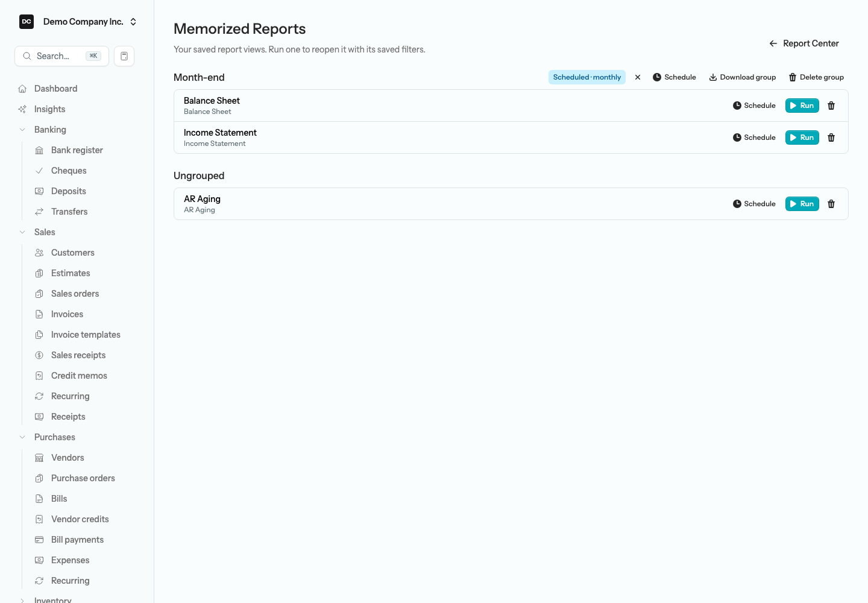Open Invoice templates
This screenshot has width=868, height=603.
pos(84,335)
